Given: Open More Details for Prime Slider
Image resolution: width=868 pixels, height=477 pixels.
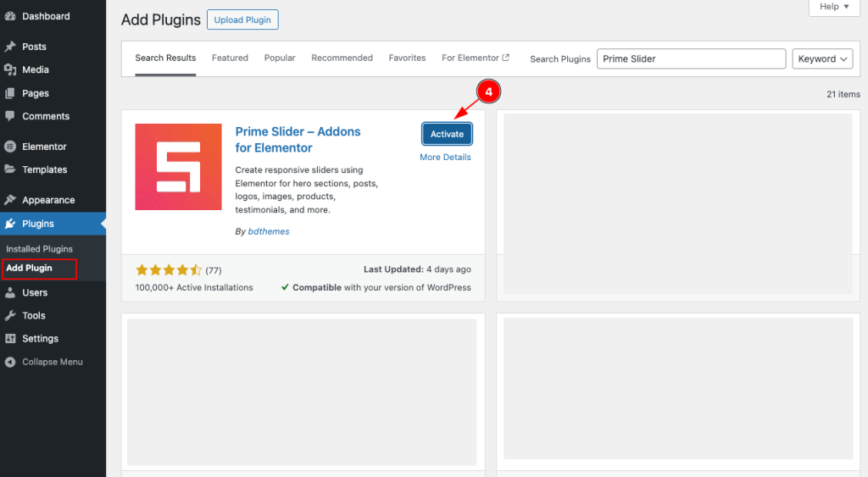Looking at the screenshot, I should [445, 158].
